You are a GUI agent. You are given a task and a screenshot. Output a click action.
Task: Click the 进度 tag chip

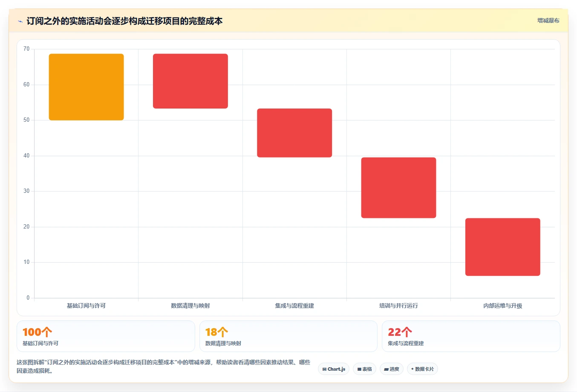[392, 369]
